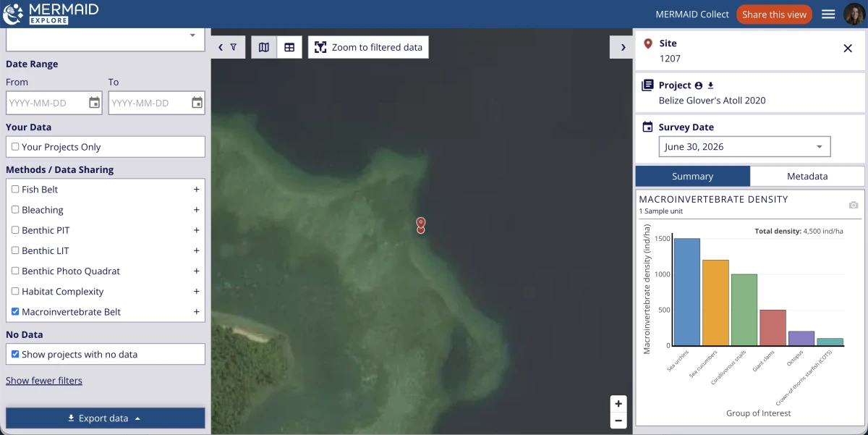Enable the Benthic PIT filter

(15, 230)
